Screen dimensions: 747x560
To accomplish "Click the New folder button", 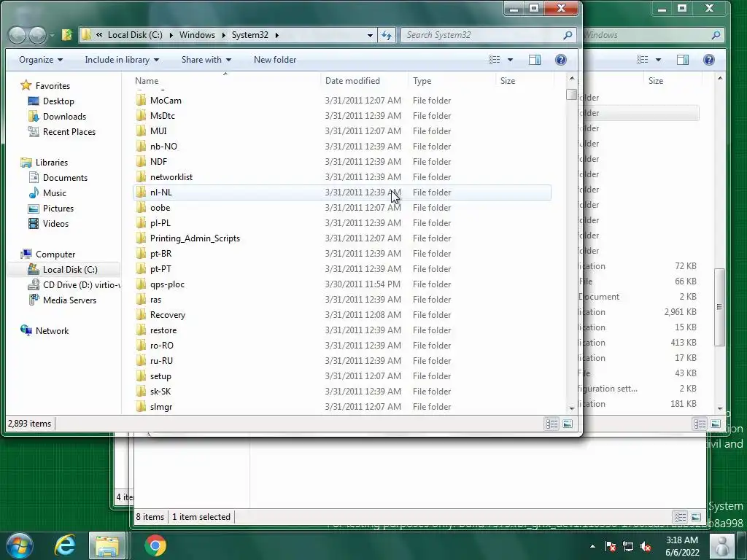I will click(275, 60).
